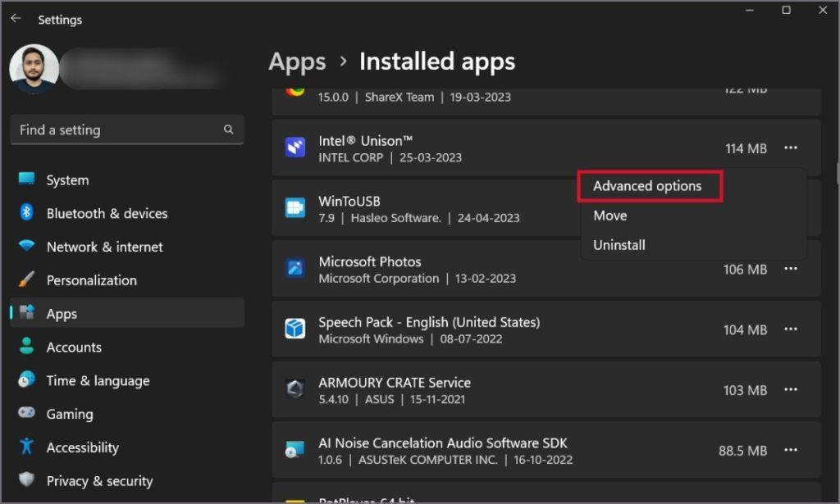
Task: Open more options for Microsoft Photos
Action: (x=791, y=269)
